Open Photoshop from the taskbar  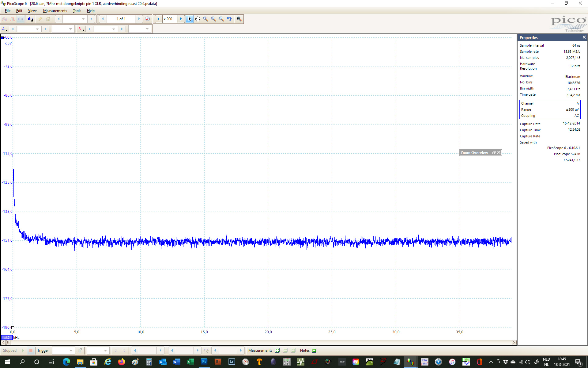click(204, 362)
